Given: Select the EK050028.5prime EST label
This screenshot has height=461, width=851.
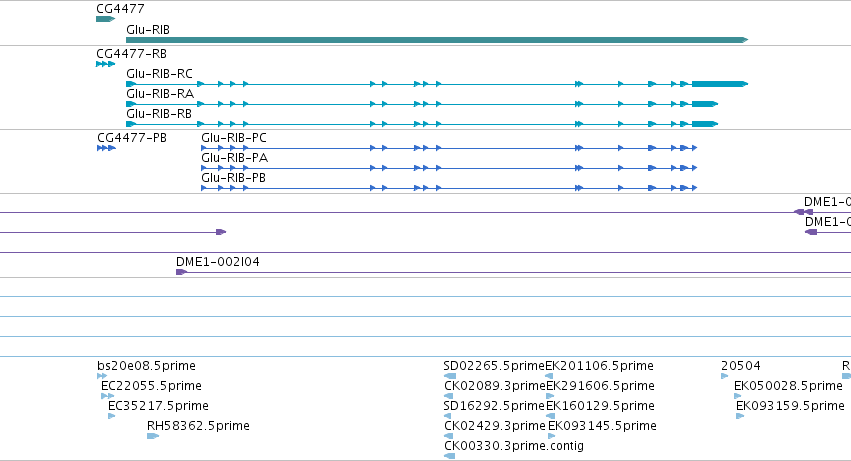Looking at the screenshot, I should [788, 386].
